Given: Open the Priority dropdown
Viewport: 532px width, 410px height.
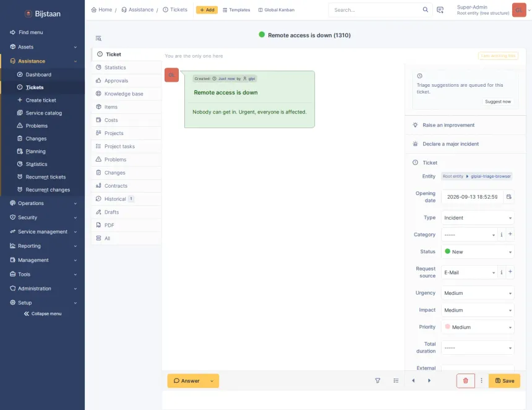Looking at the screenshot, I should (478, 327).
